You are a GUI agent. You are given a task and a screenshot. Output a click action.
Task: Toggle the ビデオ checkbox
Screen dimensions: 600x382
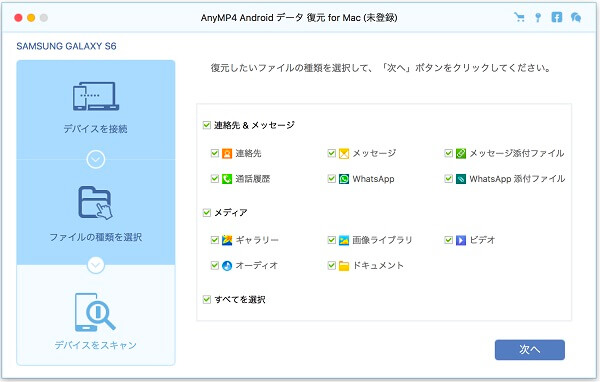click(448, 240)
